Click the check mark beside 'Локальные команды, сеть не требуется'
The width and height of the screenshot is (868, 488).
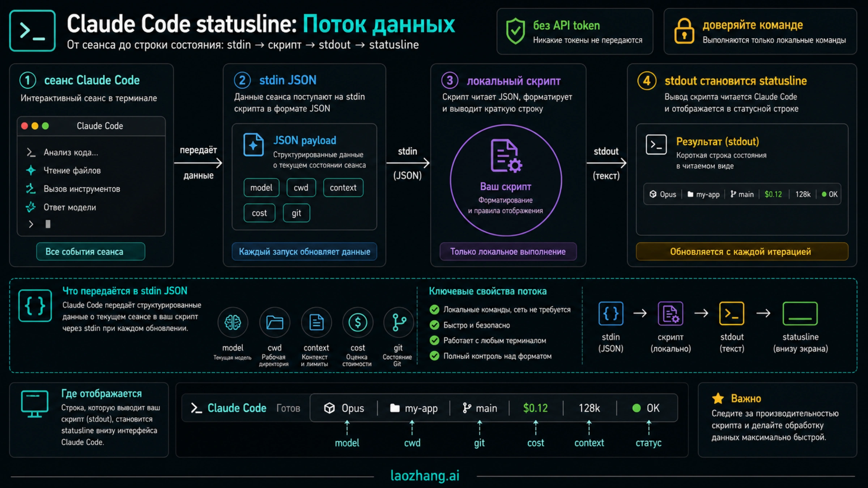(434, 310)
